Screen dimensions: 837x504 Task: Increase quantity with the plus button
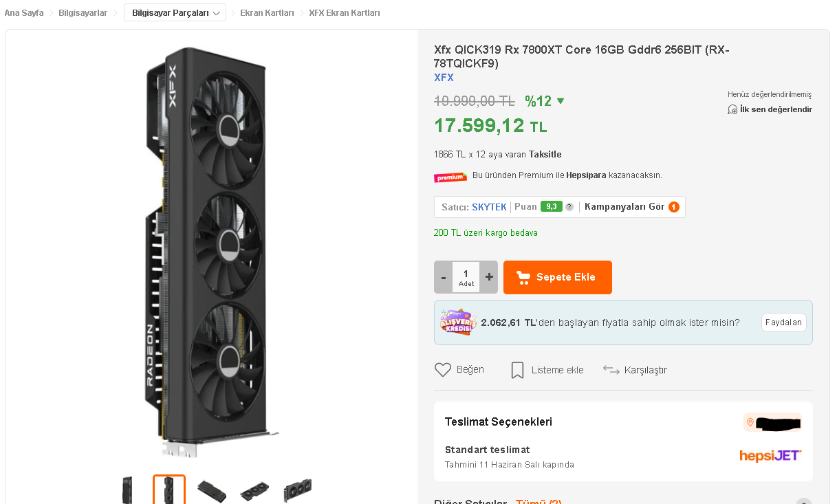pyautogui.click(x=489, y=277)
